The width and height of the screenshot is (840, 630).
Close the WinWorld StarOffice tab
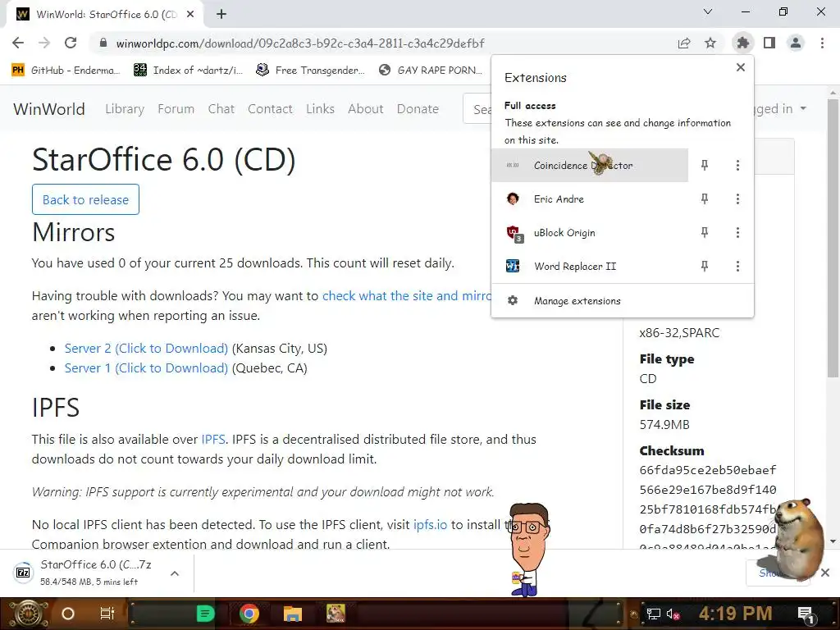pyautogui.click(x=190, y=15)
